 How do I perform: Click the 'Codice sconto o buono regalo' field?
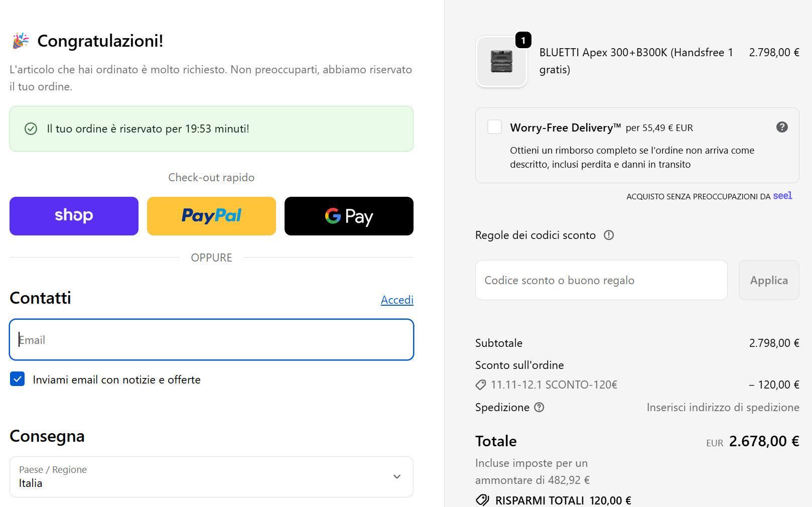601,280
